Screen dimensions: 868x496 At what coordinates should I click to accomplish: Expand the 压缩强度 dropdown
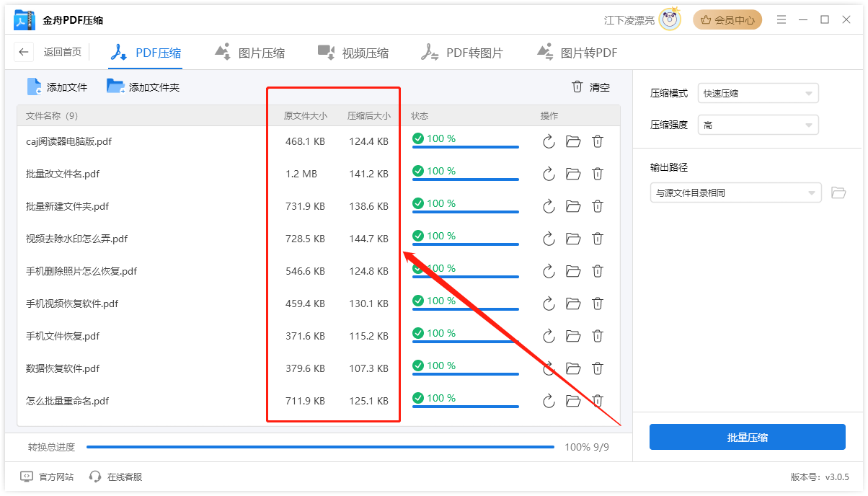[758, 125]
